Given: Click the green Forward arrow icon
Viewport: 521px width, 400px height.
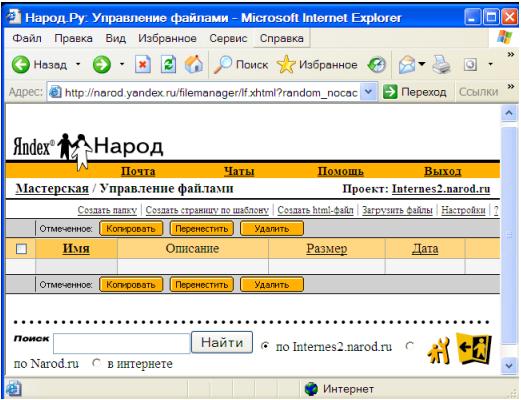Looking at the screenshot, I should coord(102,64).
